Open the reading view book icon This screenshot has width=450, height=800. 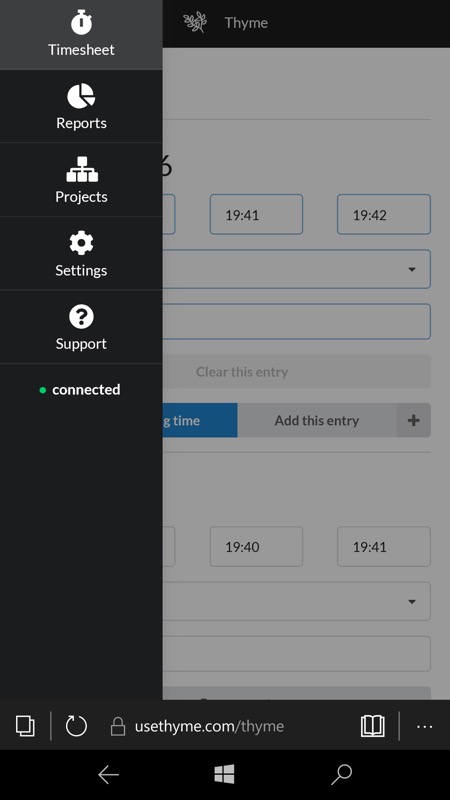pos(372,726)
